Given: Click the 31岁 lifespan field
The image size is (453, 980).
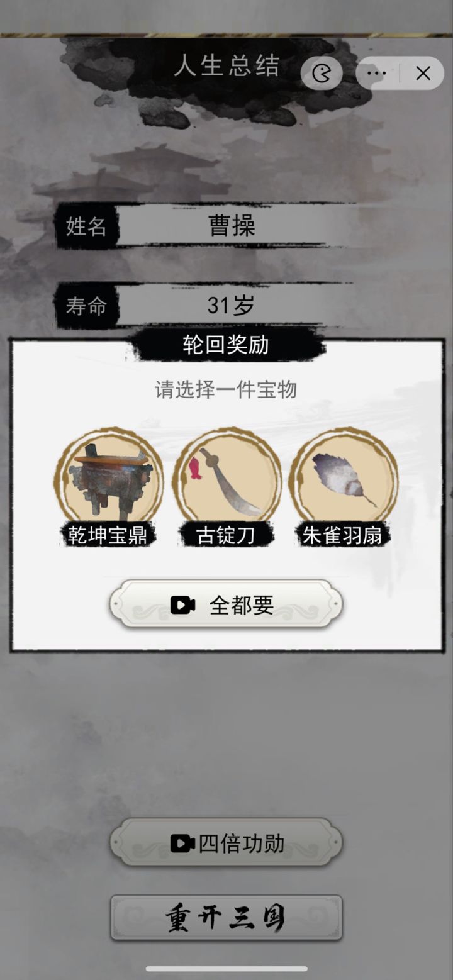Looking at the screenshot, I should [232, 306].
